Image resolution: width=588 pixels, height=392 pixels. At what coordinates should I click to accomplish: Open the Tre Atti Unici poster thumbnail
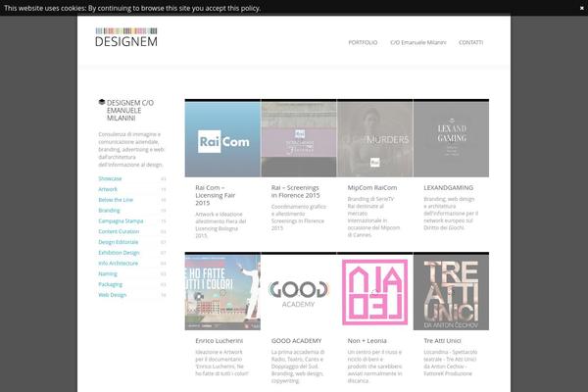[x=451, y=292]
